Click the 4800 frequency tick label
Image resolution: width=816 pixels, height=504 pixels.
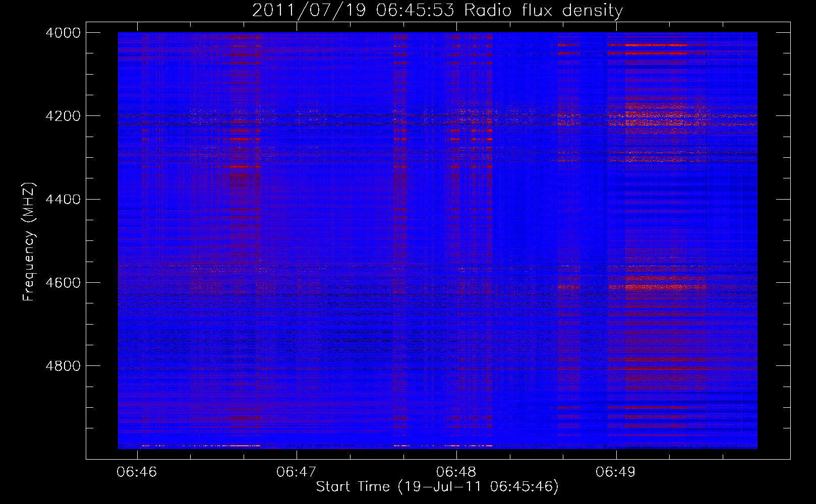point(63,366)
